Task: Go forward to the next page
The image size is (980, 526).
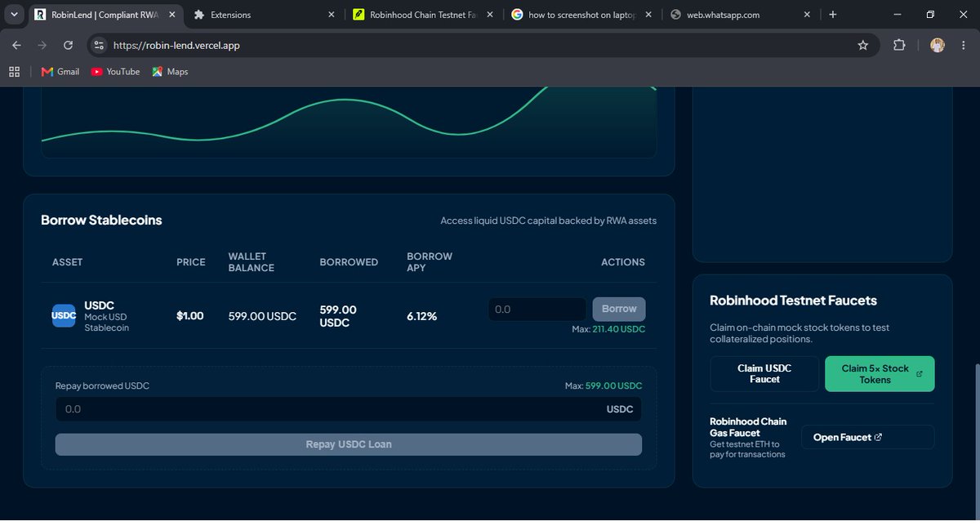Action: [42, 46]
